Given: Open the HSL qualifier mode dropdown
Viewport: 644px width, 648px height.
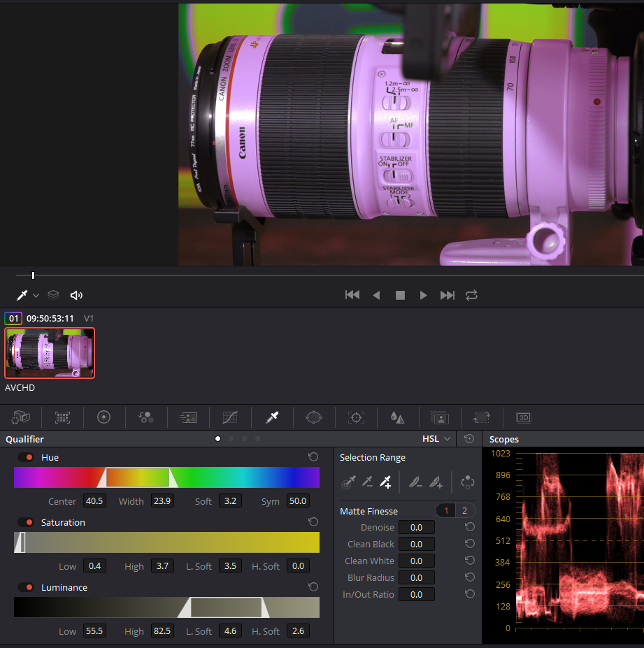Looking at the screenshot, I should [436, 439].
